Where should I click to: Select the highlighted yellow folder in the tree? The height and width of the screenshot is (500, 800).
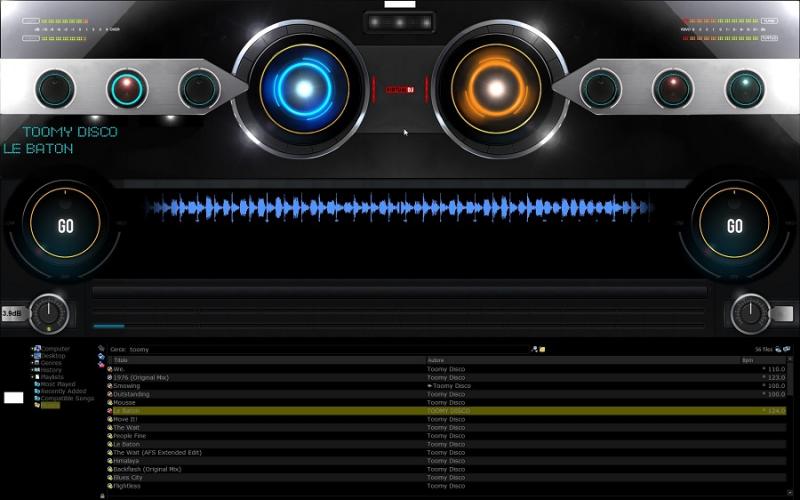pyautogui.click(x=50, y=406)
